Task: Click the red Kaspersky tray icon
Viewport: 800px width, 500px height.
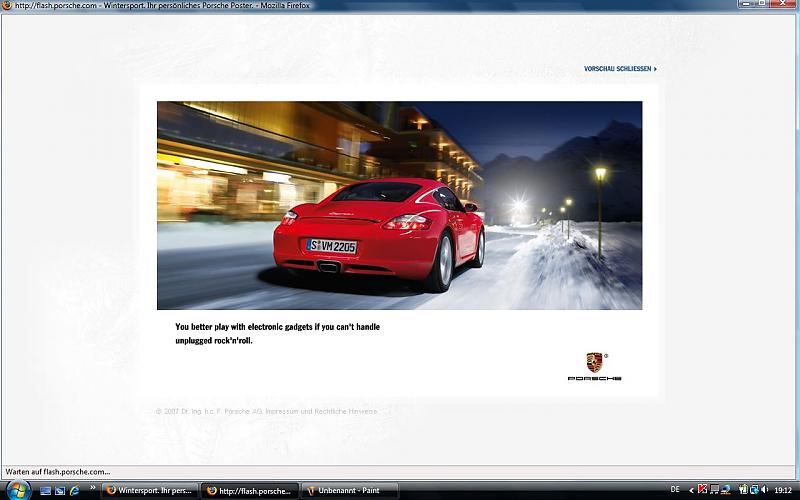Action: coord(702,489)
